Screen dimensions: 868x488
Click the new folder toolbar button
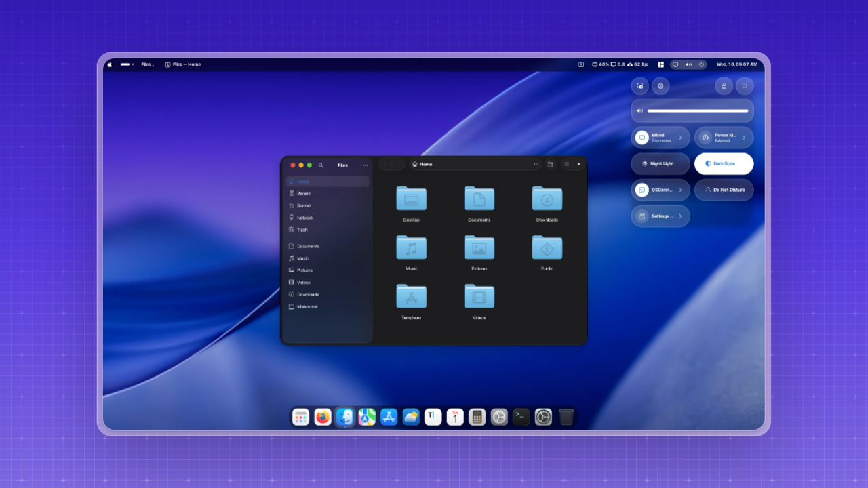(550, 164)
